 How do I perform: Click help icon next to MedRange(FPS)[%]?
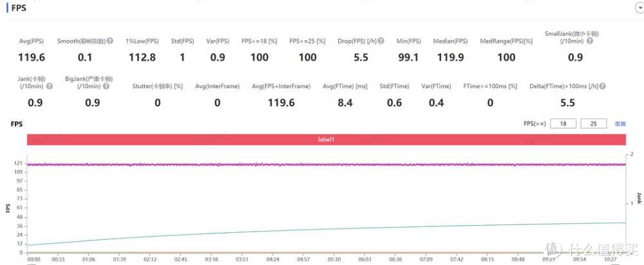(536, 41)
